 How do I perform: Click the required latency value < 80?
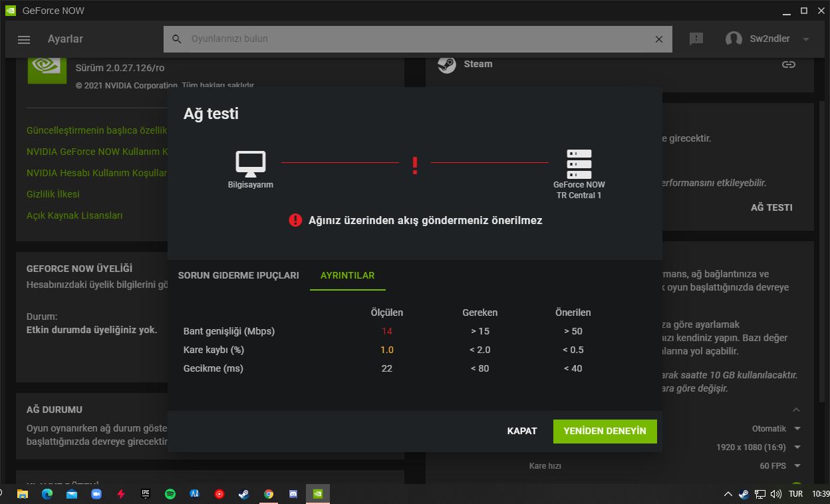(480, 368)
